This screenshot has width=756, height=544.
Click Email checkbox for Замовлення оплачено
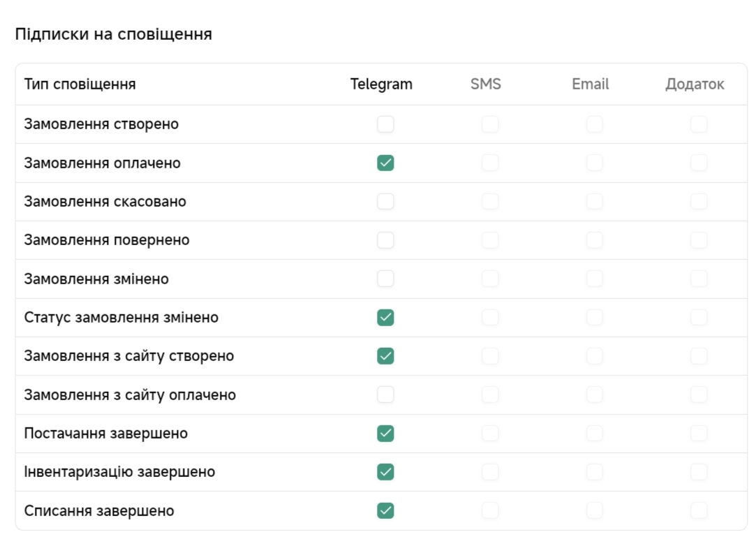click(595, 163)
